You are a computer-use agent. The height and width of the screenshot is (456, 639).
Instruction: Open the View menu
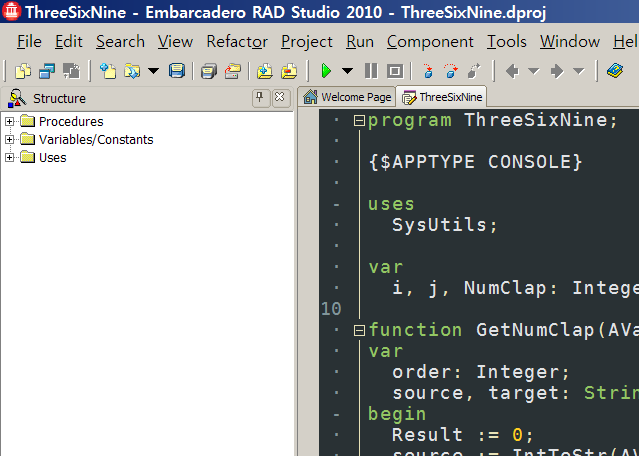click(175, 42)
